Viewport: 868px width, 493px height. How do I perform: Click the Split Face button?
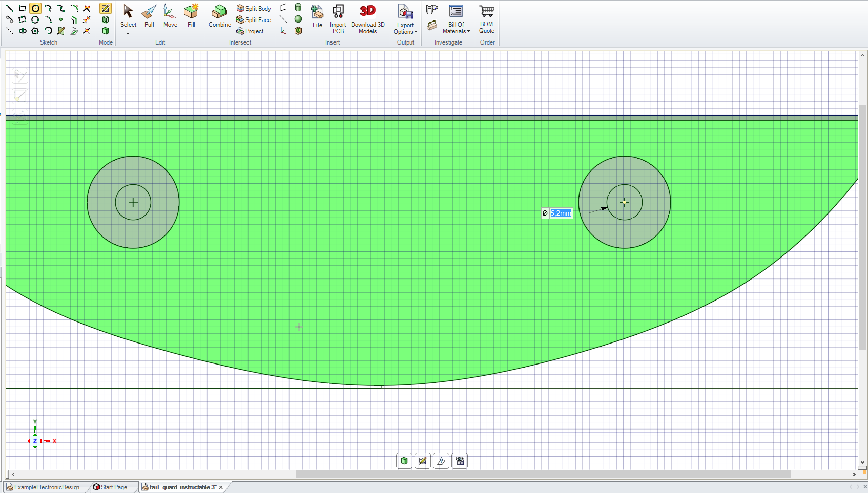coord(254,19)
